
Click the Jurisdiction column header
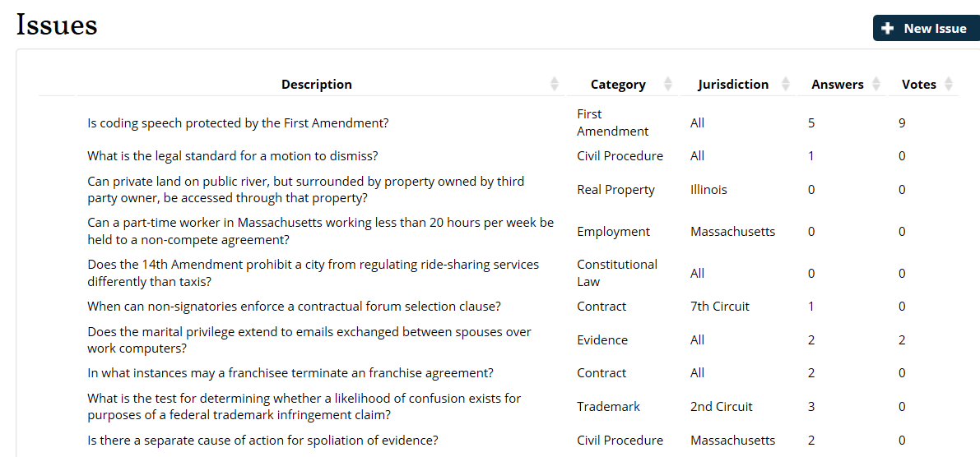coord(733,85)
